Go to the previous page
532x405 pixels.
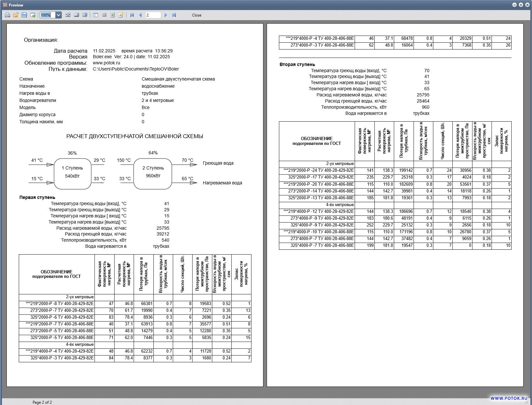(x=140, y=15)
